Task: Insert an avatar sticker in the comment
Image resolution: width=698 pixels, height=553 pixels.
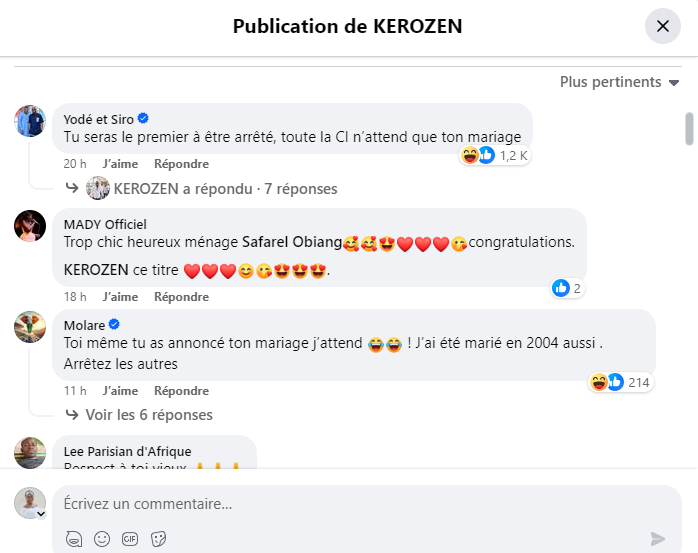Action: 73,539
